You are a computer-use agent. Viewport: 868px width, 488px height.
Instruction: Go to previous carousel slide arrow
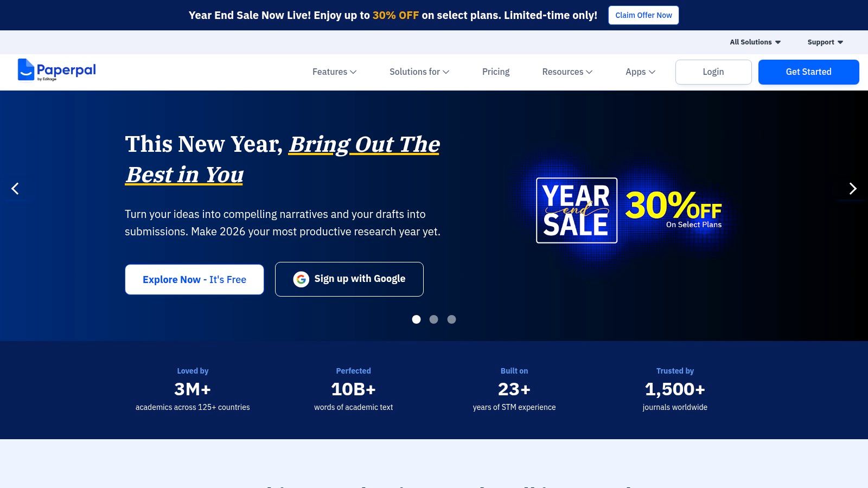[15, 189]
